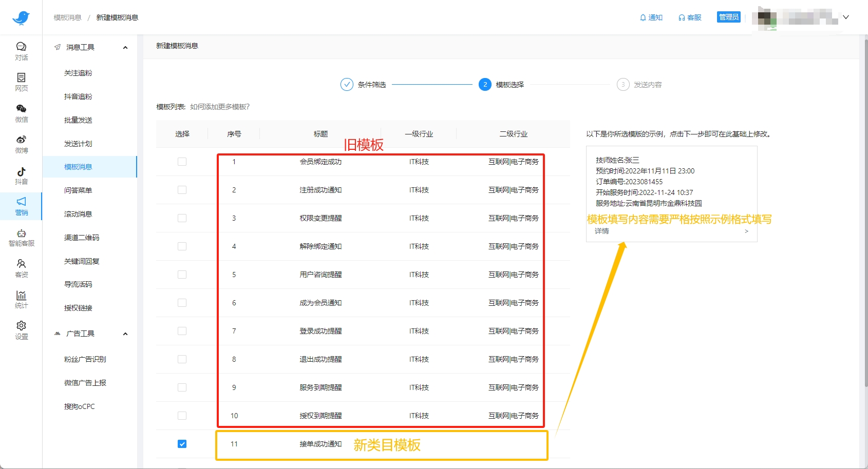Tick the checkbox for 用户咨询提醒 row

[x=182, y=275]
